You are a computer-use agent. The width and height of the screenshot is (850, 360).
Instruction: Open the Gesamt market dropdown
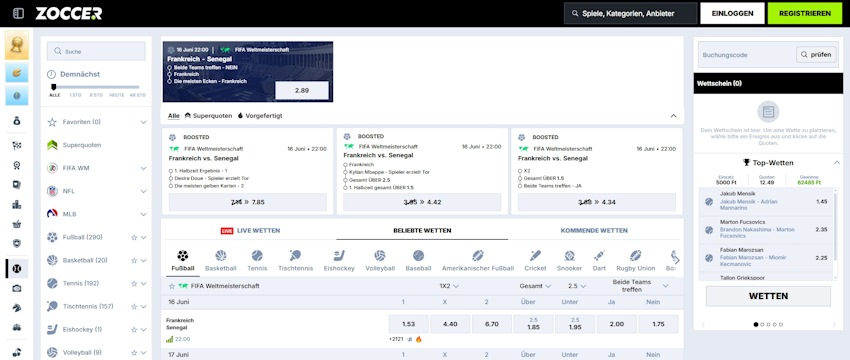[535, 286]
